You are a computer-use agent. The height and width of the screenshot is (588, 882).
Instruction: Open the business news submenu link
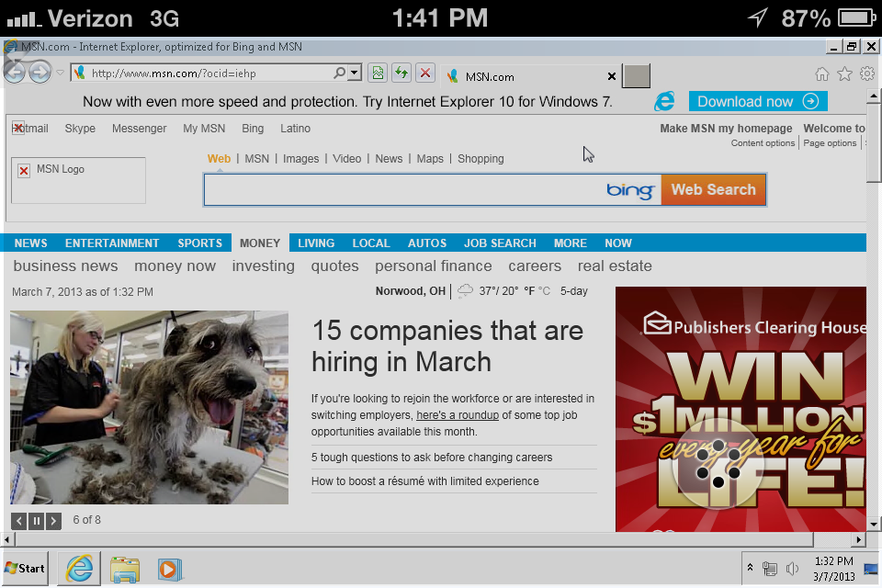[x=66, y=266]
